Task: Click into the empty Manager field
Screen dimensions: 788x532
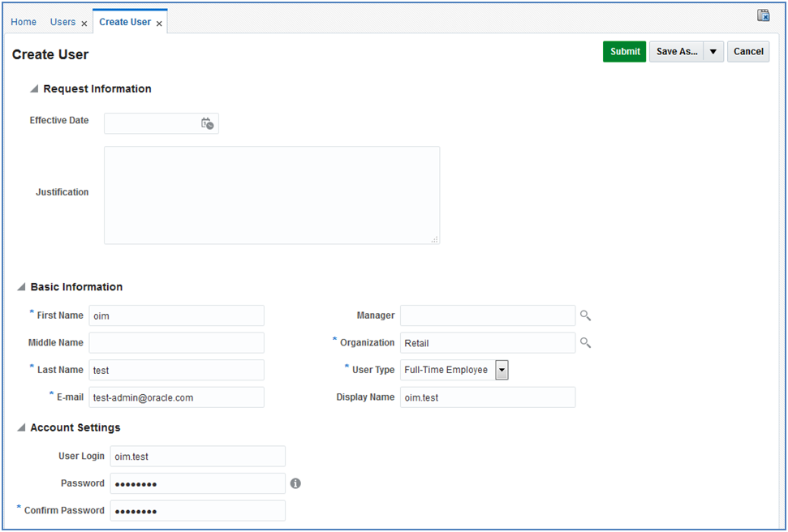Action: click(x=488, y=315)
